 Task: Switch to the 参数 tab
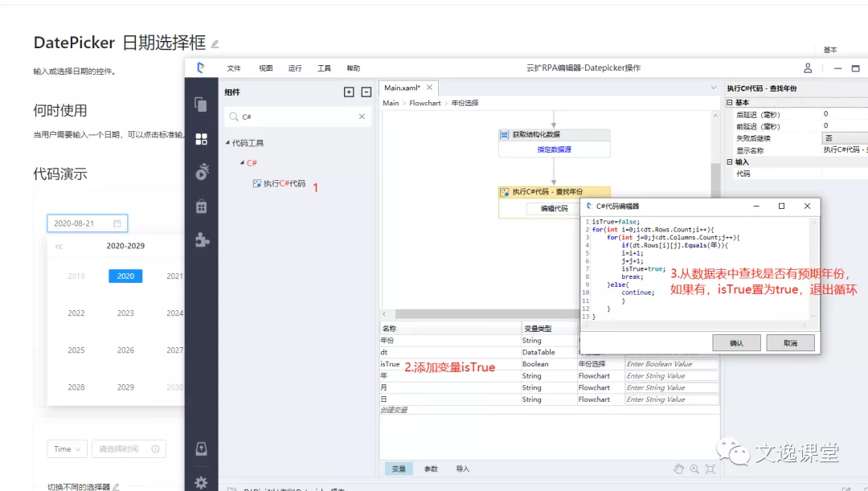(x=431, y=468)
